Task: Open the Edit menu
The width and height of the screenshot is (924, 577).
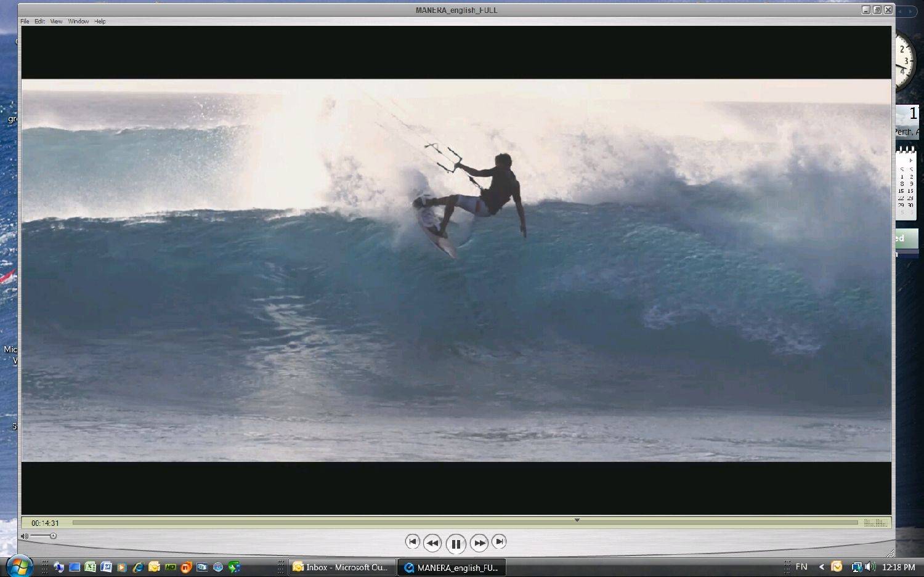Action: (x=39, y=22)
